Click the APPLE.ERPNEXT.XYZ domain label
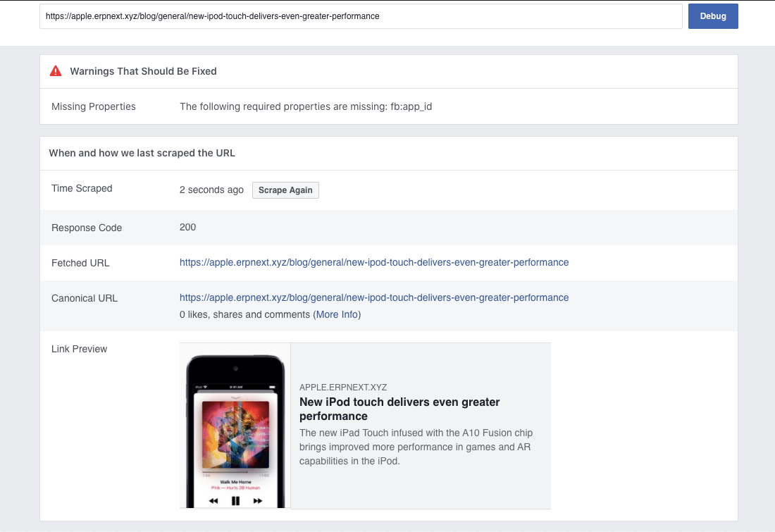This screenshot has height=532, width=775. click(x=343, y=387)
